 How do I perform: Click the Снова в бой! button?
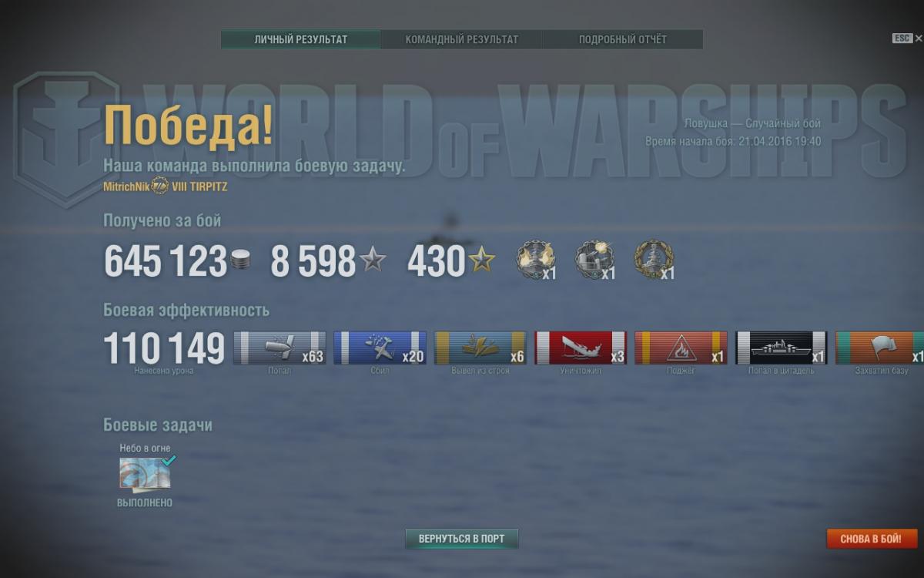coord(872,539)
